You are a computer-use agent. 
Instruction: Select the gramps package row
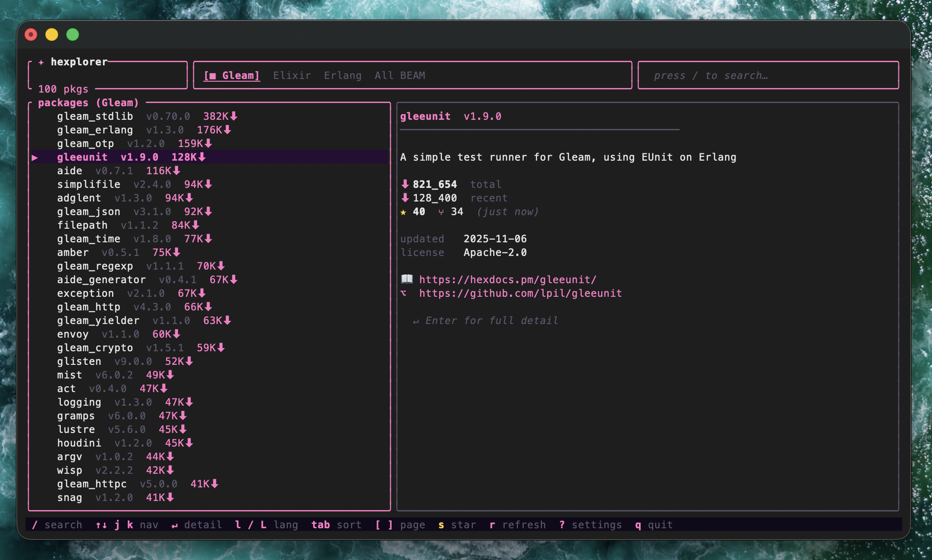[210, 416]
